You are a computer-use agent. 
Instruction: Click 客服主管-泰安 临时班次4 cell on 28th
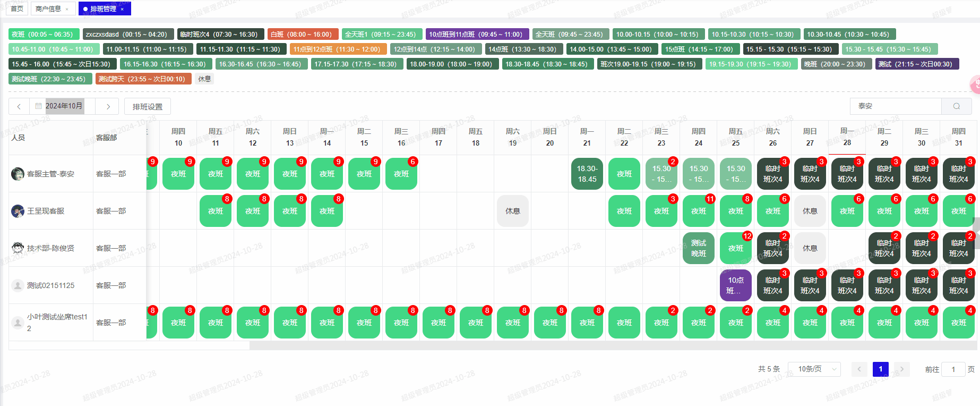(847, 174)
